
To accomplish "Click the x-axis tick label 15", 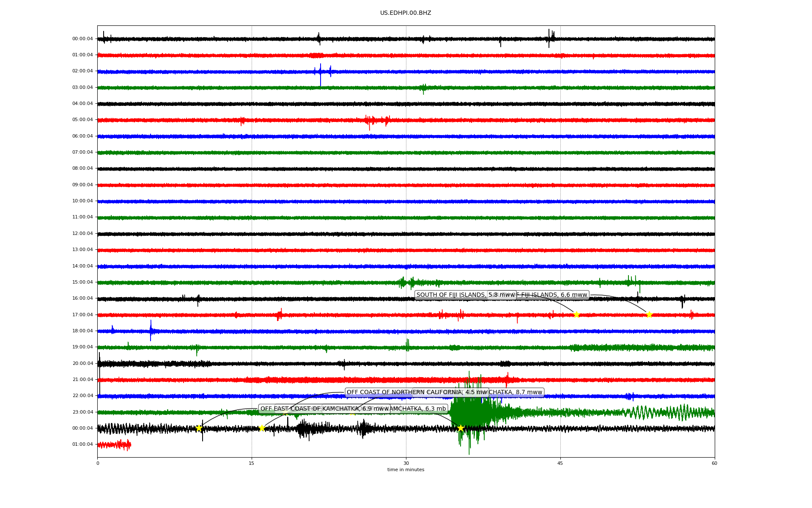I will 252,463.
